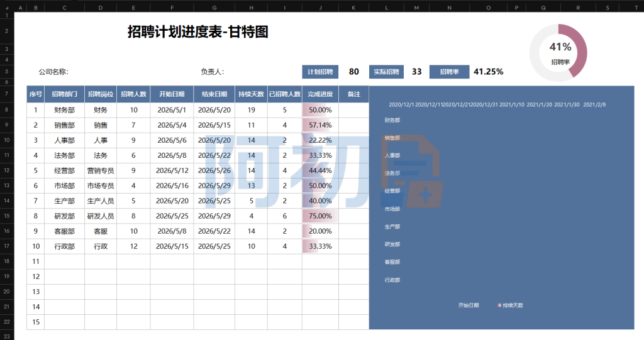
Task: Select start date 2026/5/12 cell
Action: point(172,170)
